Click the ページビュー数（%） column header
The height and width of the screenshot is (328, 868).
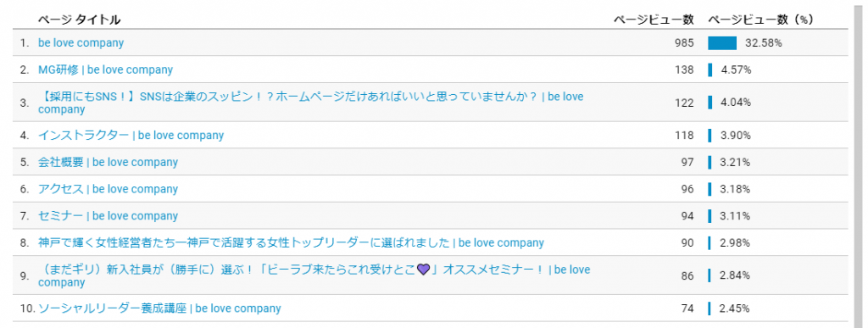[x=760, y=19]
